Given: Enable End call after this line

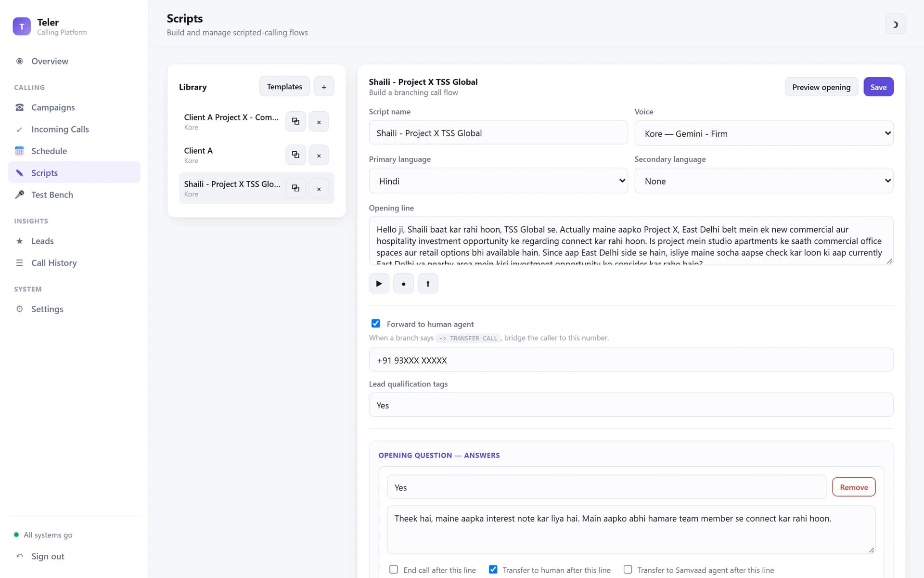Looking at the screenshot, I should tap(394, 569).
